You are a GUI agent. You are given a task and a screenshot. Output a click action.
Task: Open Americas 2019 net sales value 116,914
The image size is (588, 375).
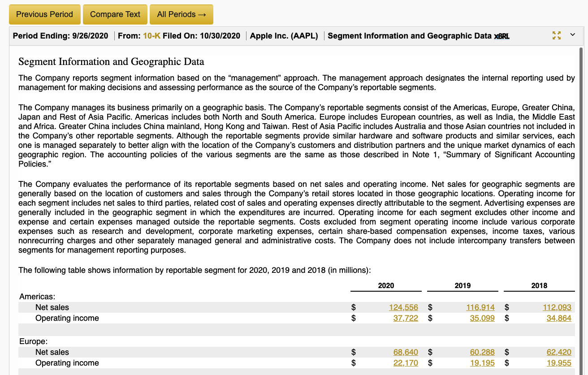click(480, 307)
